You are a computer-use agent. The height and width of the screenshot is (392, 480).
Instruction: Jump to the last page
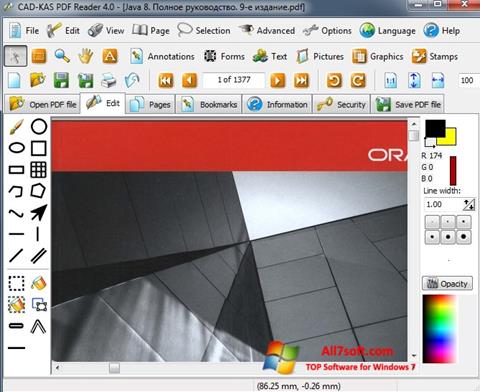click(x=301, y=80)
